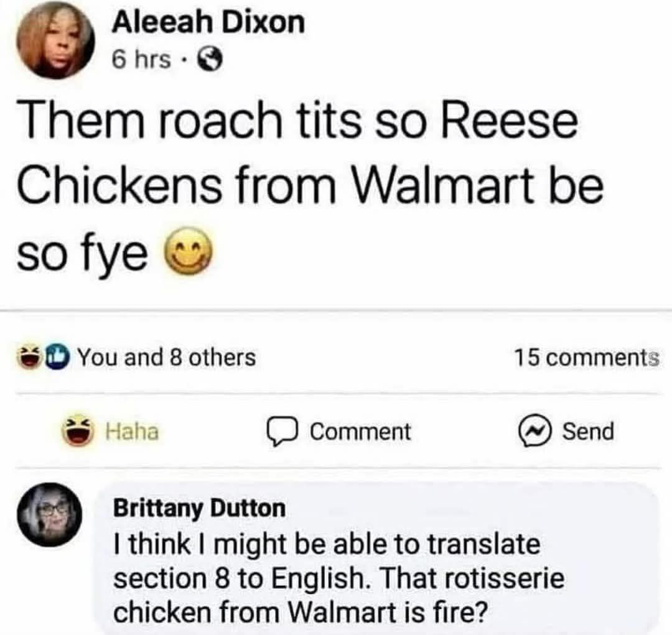Open the 15 comments link
672x635 pixels.
[586, 358]
